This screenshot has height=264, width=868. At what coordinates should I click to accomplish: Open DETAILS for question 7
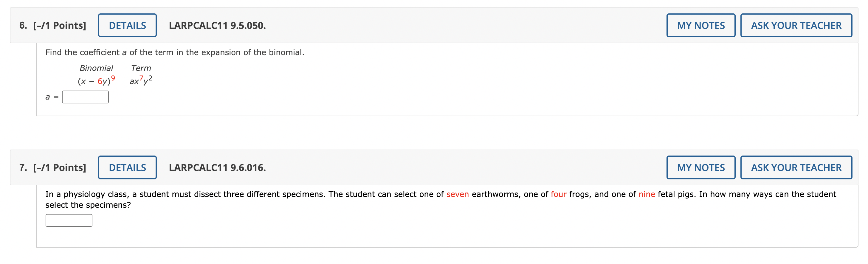click(127, 167)
